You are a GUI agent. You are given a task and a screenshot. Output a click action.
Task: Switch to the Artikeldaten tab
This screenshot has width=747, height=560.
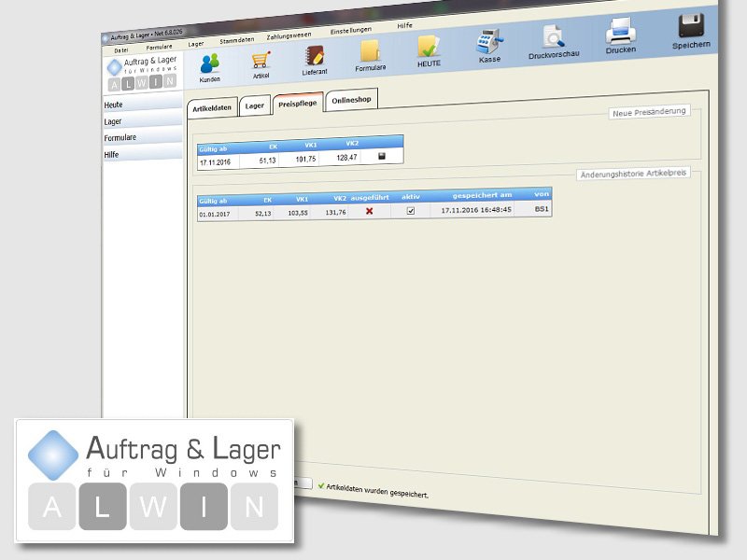(x=212, y=108)
